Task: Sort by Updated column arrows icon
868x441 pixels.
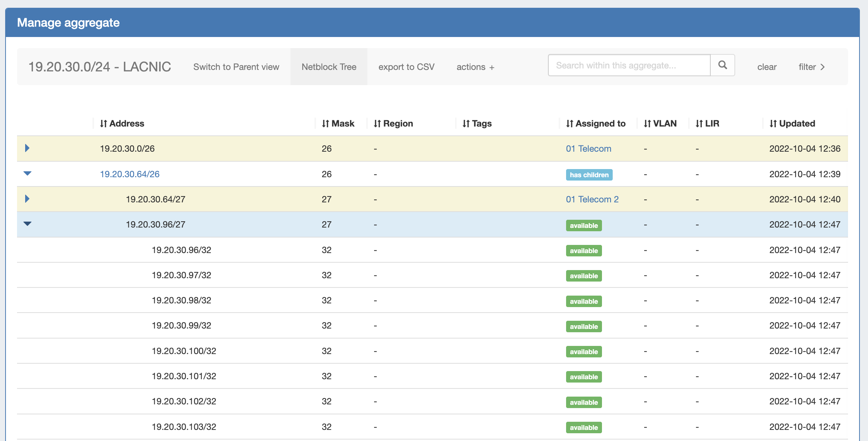Action: (x=773, y=124)
